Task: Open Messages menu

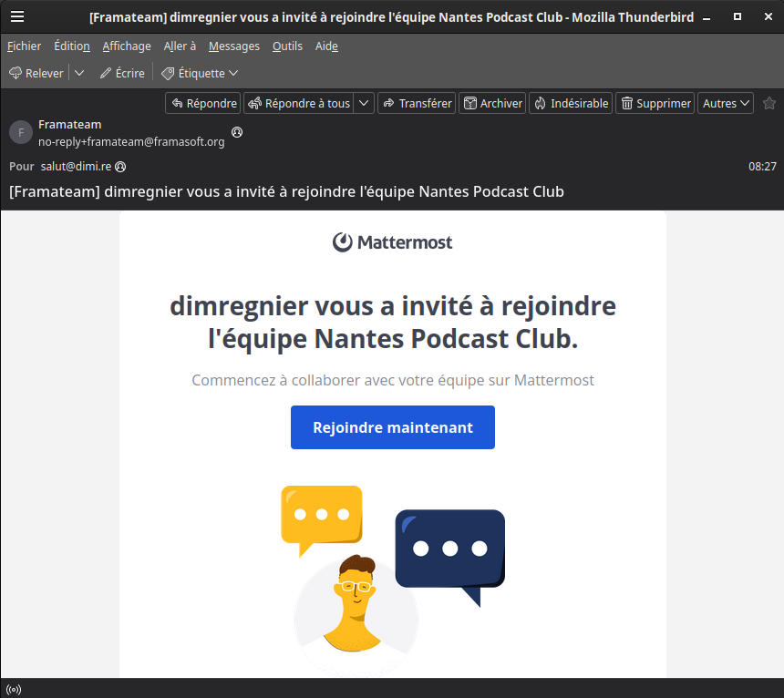Action: tap(234, 46)
